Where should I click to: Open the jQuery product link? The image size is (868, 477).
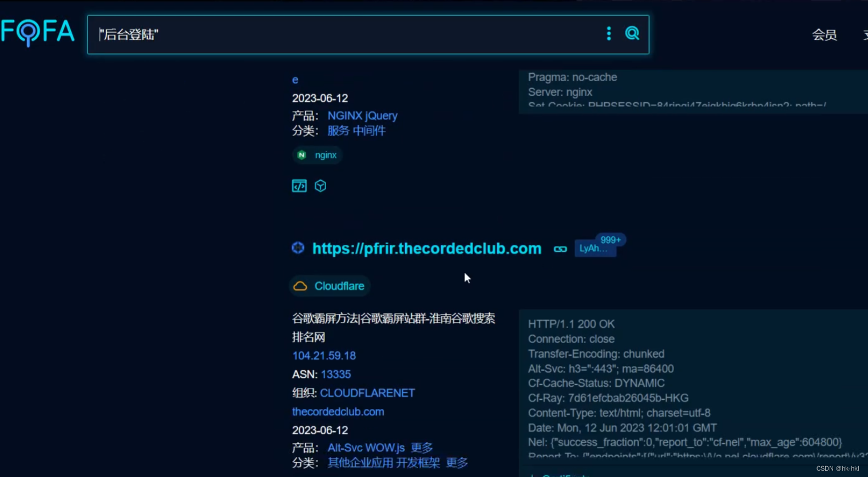coord(382,116)
